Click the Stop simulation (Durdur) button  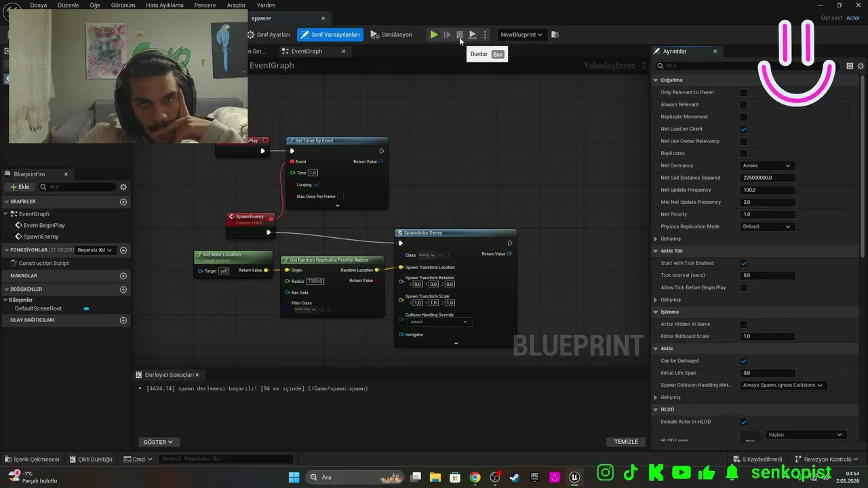[x=460, y=35]
